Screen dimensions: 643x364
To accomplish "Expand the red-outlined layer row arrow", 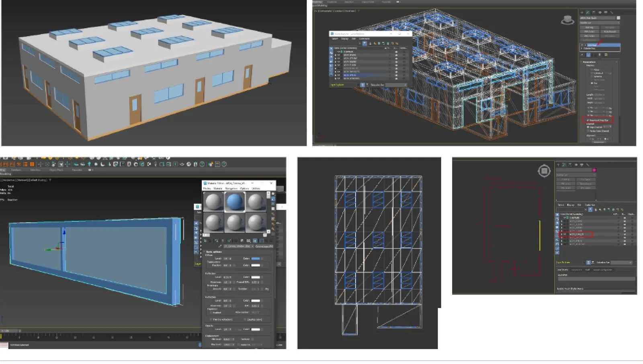I will click(x=561, y=234).
